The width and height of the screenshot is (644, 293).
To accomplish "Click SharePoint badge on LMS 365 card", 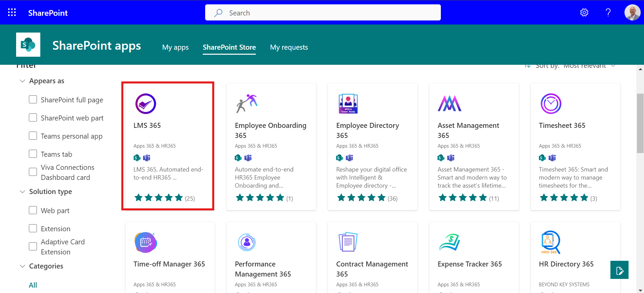I will click(x=137, y=158).
